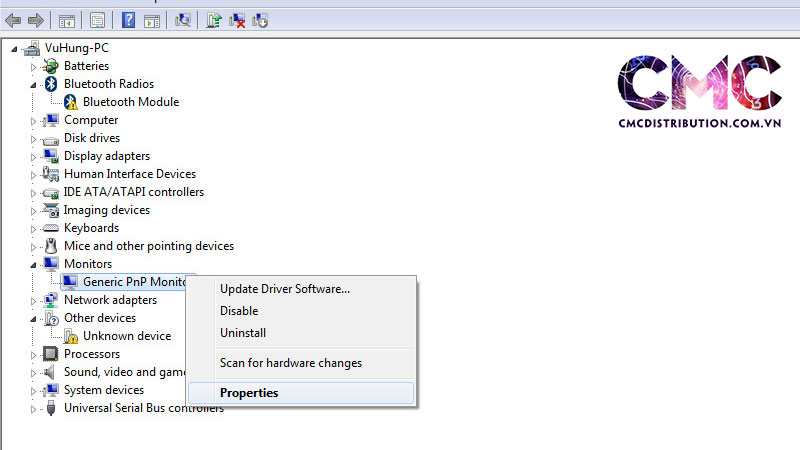Collapse the Bluetooth Radios category
800x450 pixels.
coord(33,84)
